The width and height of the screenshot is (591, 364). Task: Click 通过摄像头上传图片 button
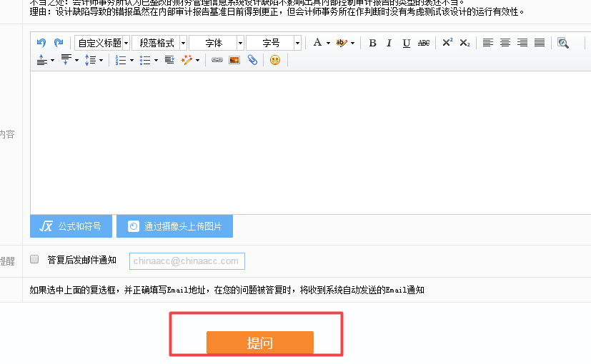(x=174, y=226)
